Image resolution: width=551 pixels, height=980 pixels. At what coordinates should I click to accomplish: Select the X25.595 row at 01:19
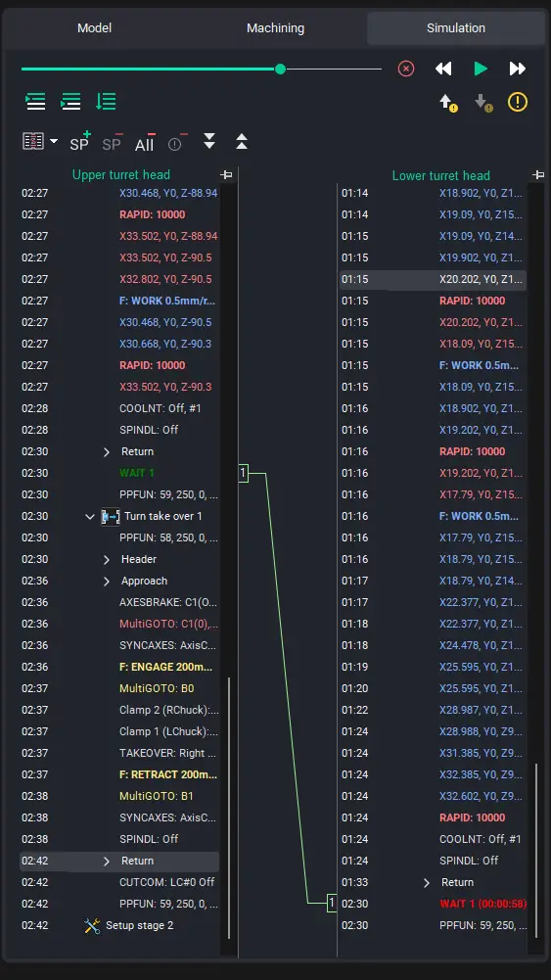[433, 667]
